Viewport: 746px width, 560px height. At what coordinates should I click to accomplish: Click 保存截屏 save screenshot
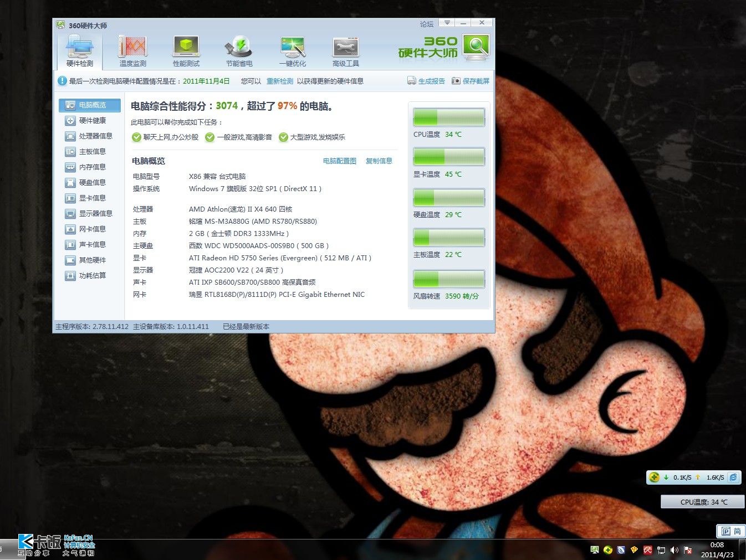471,81
